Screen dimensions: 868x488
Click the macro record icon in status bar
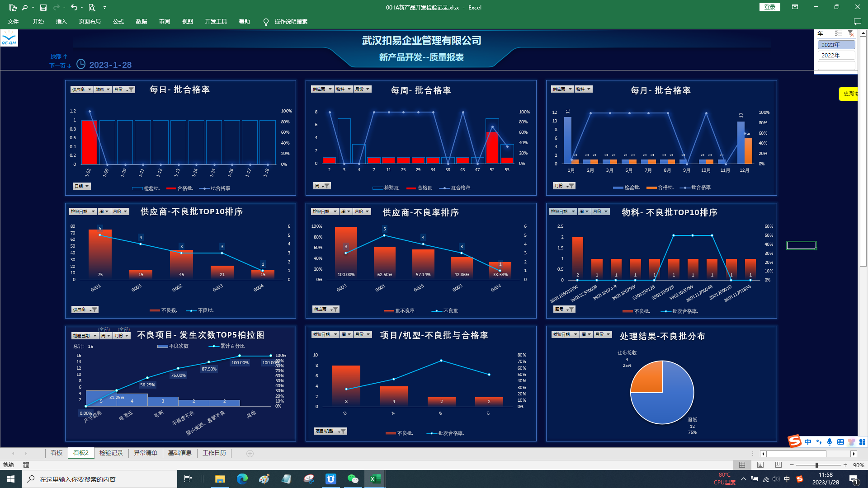click(26, 465)
